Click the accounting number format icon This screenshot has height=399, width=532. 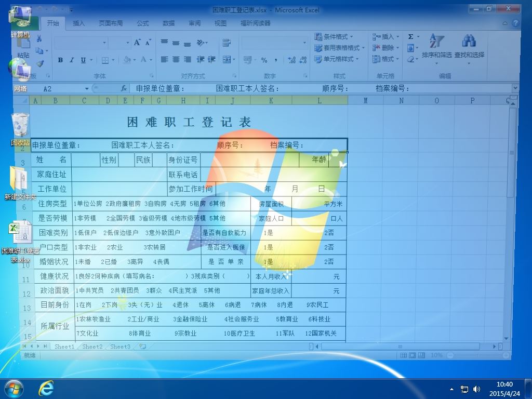click(x=248, y=60)
